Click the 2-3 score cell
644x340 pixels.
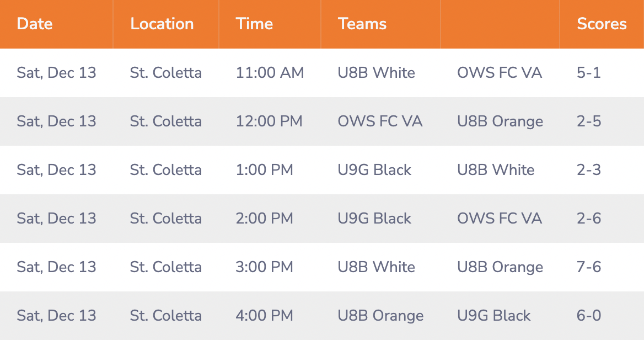click(588, 170)
